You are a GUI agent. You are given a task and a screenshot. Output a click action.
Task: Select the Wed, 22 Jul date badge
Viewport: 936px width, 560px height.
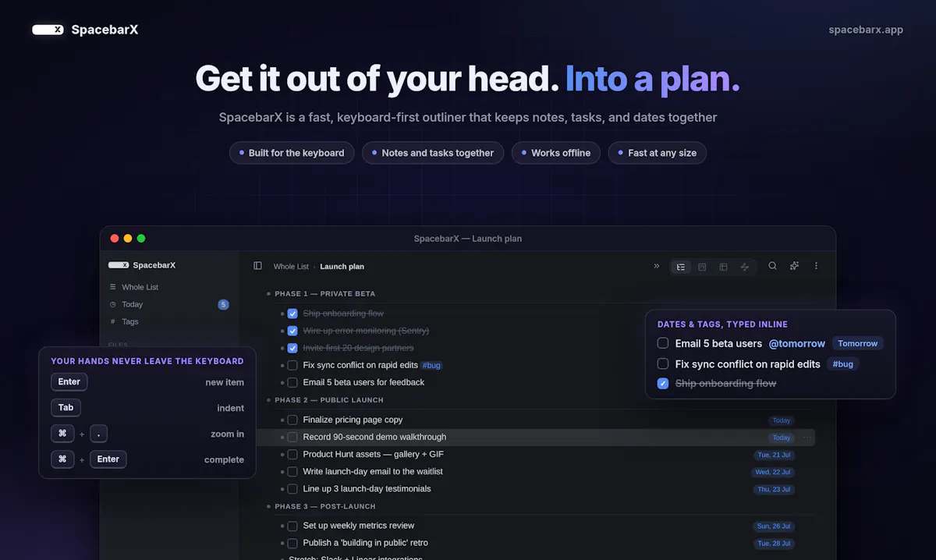[x=773, y=472]
